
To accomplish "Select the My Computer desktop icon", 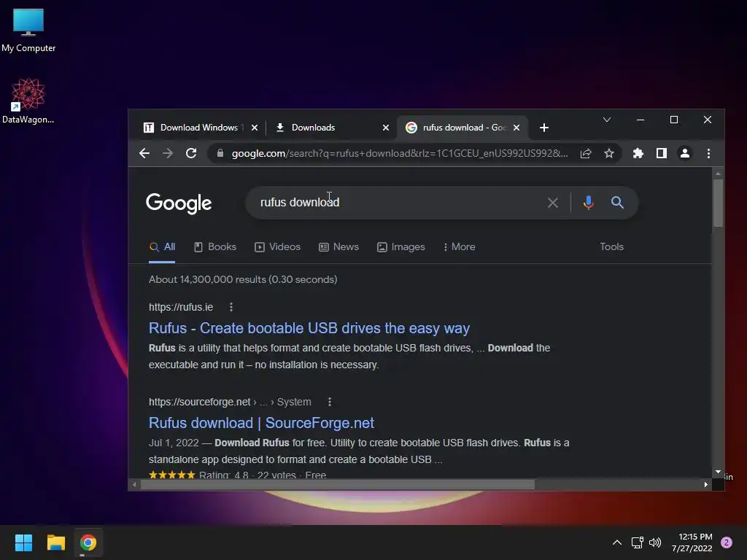I will (x=28, y=31).
